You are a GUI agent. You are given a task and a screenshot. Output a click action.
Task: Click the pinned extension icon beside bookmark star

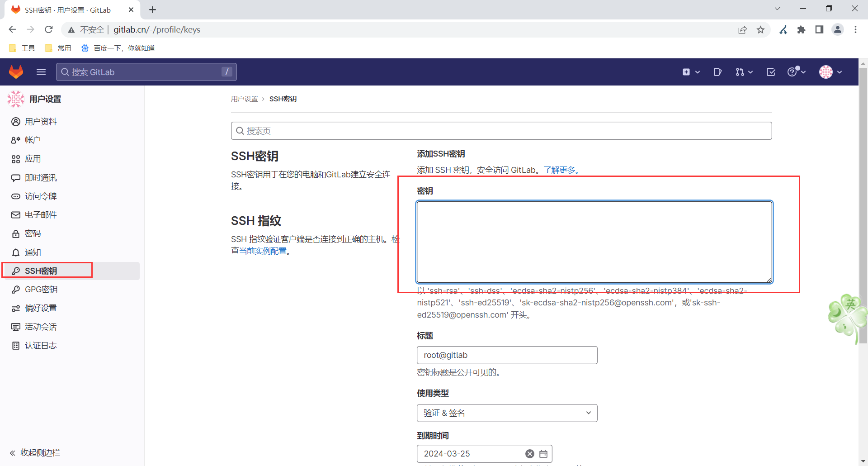click(x=783, y=30)
